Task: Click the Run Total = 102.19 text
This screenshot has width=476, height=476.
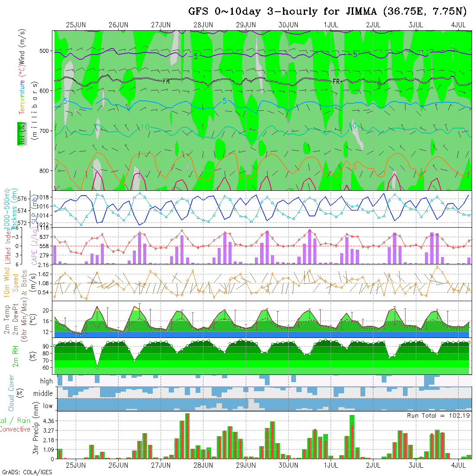Action: click(x=438, y=415)
